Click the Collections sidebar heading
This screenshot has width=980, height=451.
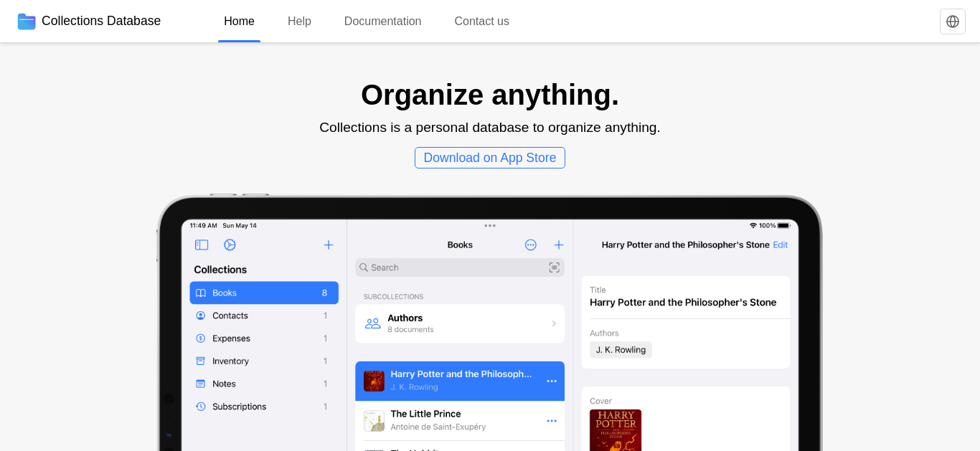click(220, 270)
